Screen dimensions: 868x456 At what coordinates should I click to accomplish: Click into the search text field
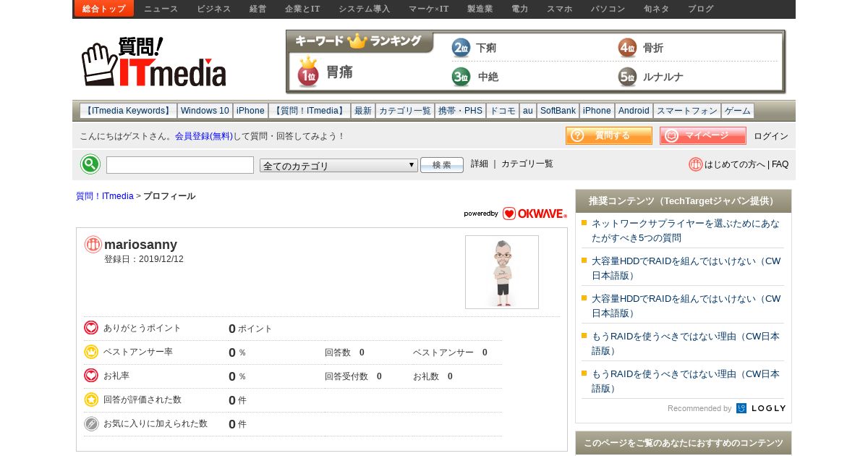(x=180, y=165)
